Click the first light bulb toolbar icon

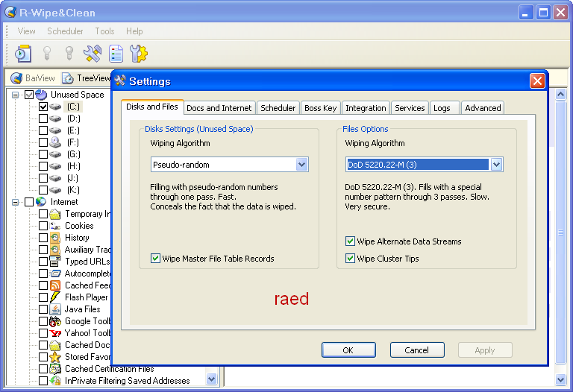(47, 54)
